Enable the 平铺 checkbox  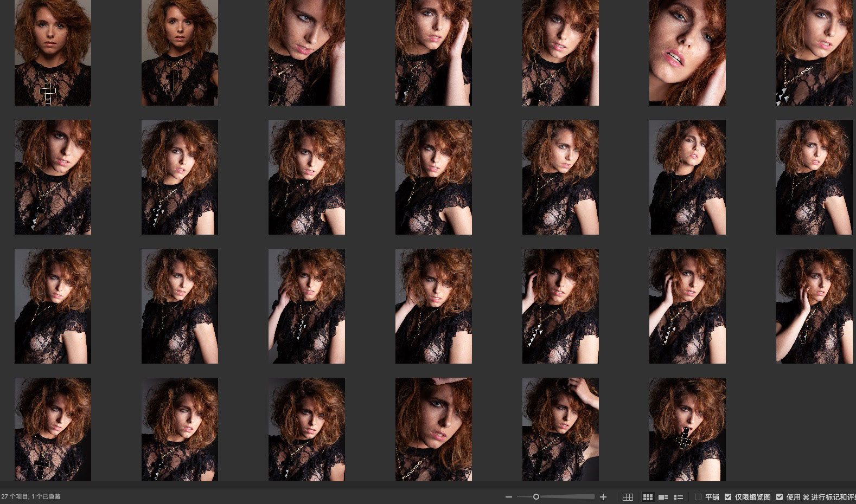[x=698, y=497]
